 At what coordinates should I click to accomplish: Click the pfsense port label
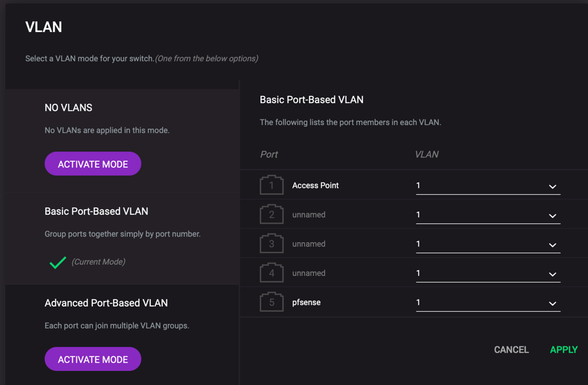tap(306, 302)
